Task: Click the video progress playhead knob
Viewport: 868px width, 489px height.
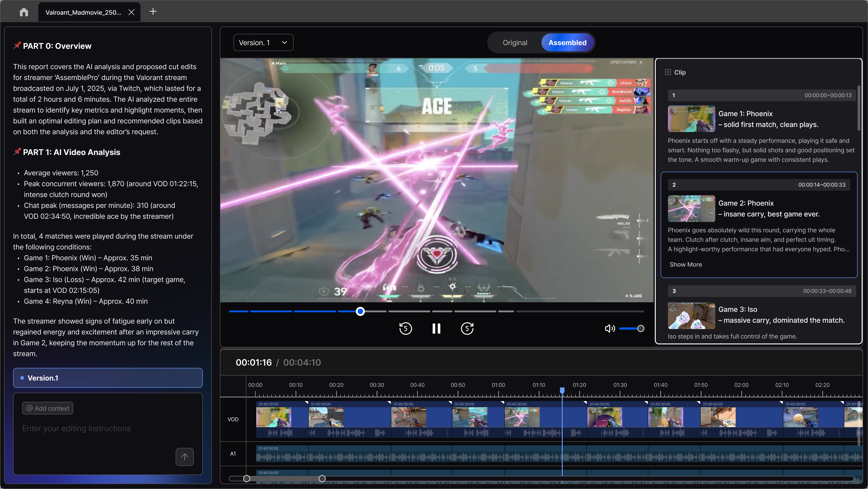Action: [x=360, y=311]
